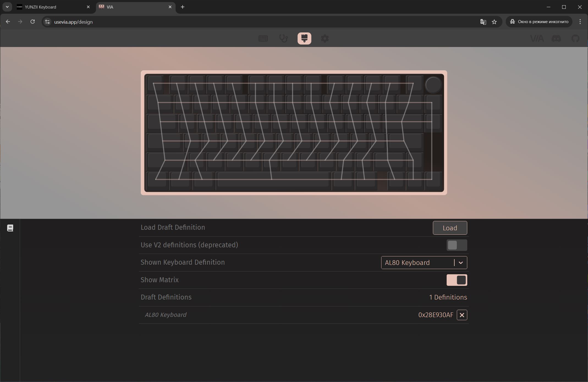Open the Chrome three-dot menu

tap(580, 22)
